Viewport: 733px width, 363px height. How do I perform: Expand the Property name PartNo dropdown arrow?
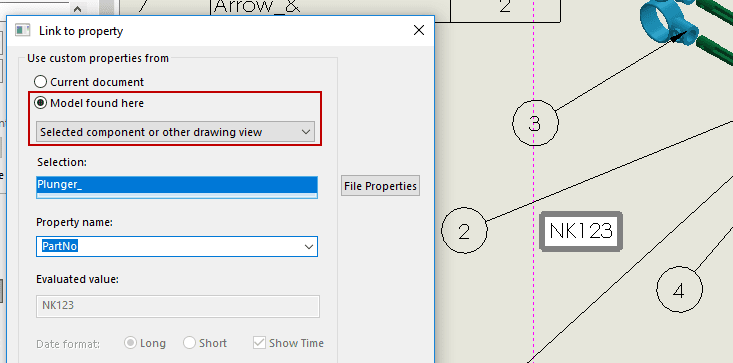(x=309, y=246)
